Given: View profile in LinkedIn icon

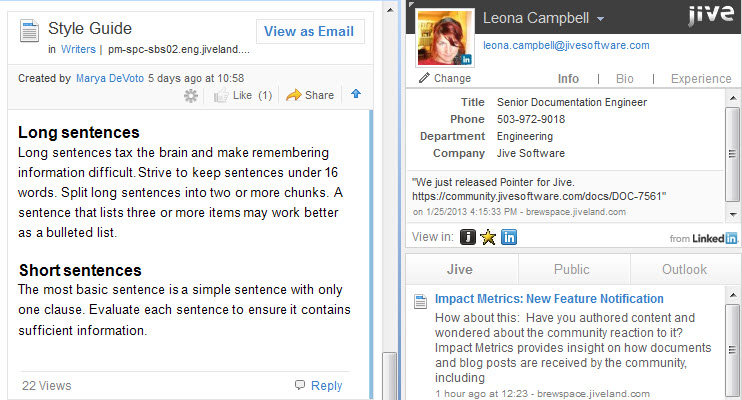Looking at the screenshot, I should pos(509,237).
